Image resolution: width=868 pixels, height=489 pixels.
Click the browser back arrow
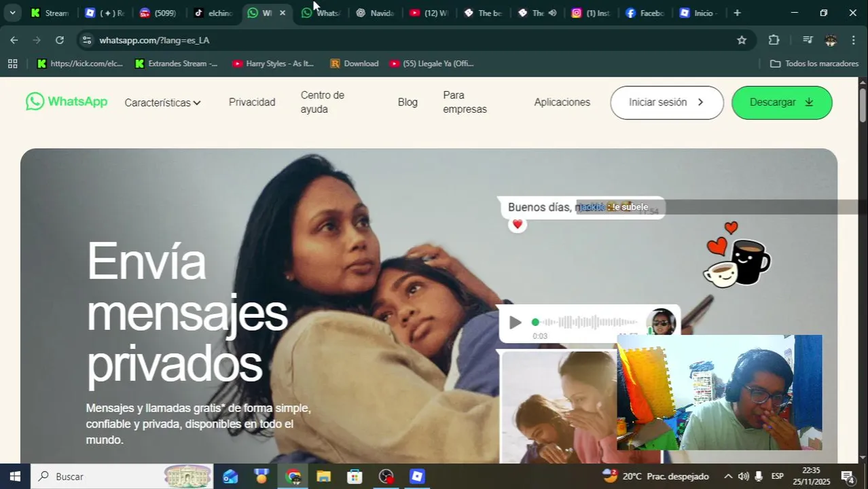tap(14, 40)
